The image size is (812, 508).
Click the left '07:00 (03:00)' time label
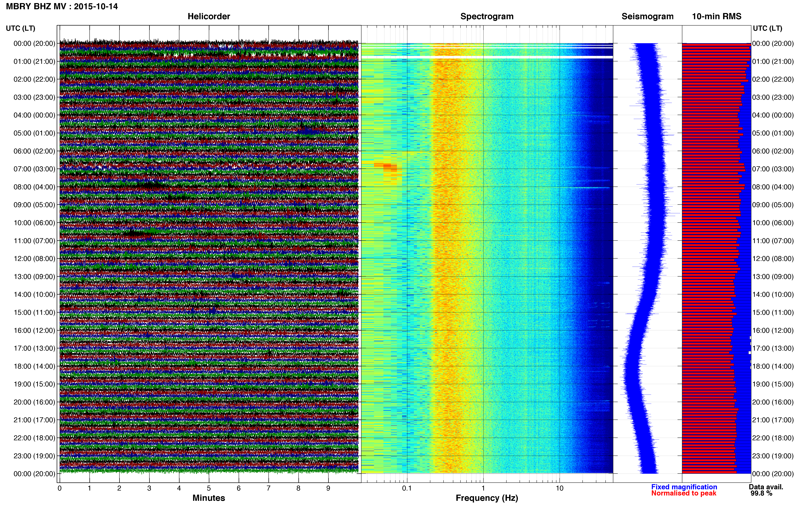(x=34, y=169)
